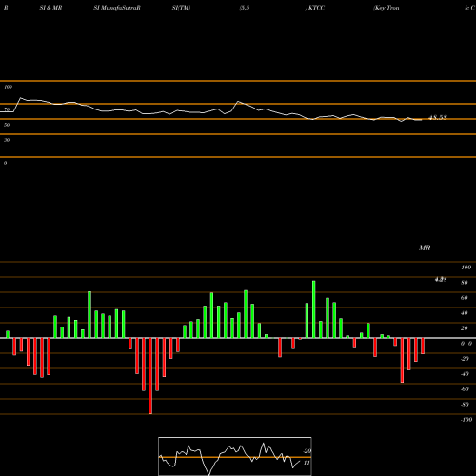Click the 48.58 RSI value label
Image resolution: width=476 pixels, height=476 pixels.
[x=438, y=118]
